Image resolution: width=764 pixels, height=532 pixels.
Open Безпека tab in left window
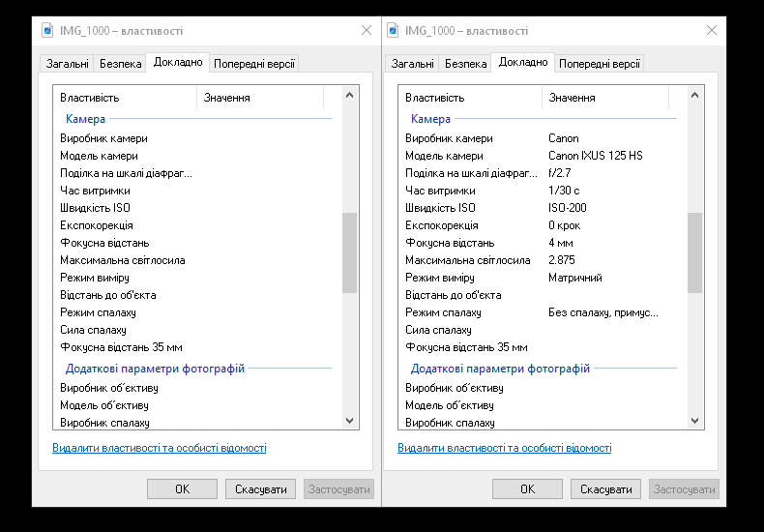pyautogui.click(x=120, y=63)
